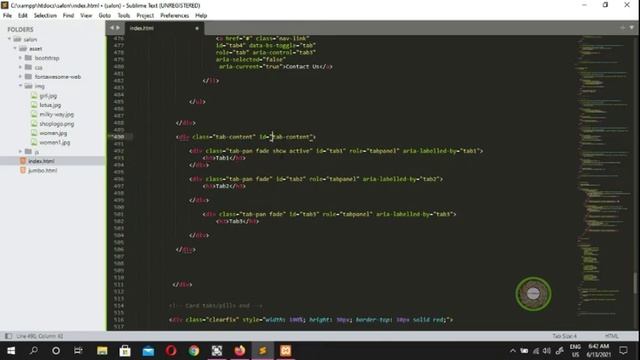Viewport: 640px width, 360px height.
Task: Collapse the salon root folder arrow
Action: pos(9,39)
